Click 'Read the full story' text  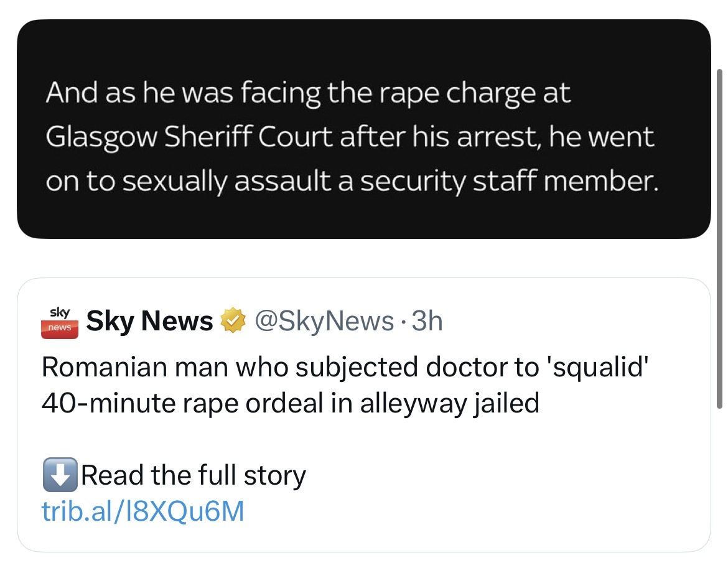pyautogui.click(x=194, y=475)
